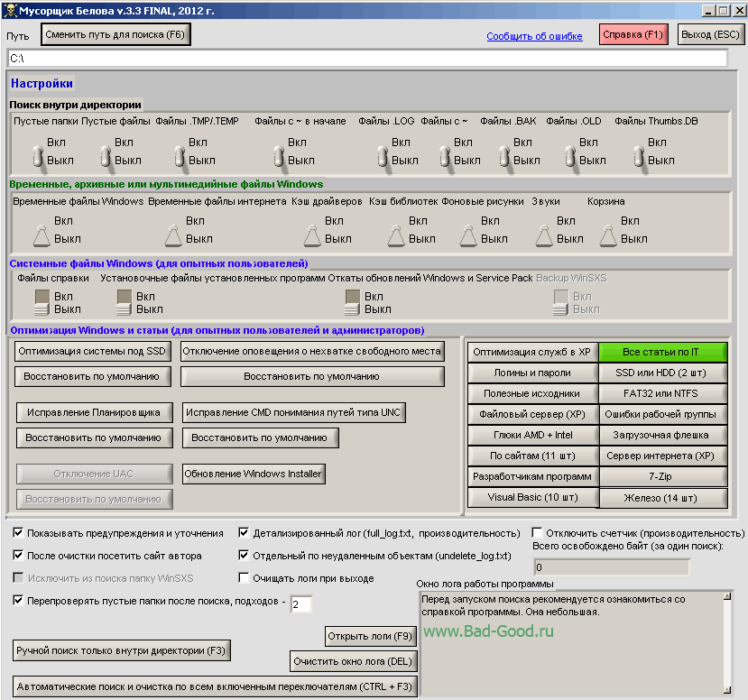
Task: Toggle Перепроверять пустые папки checkbox
Action: 18,601
